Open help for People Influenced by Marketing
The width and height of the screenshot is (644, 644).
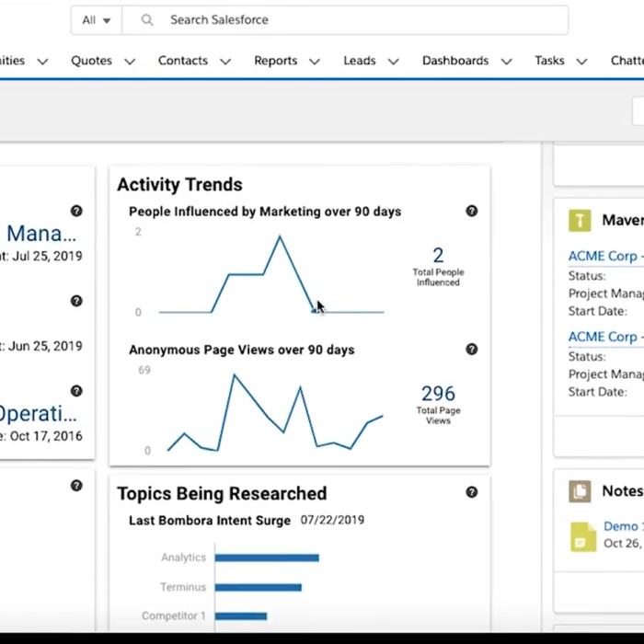pos(471,211)
